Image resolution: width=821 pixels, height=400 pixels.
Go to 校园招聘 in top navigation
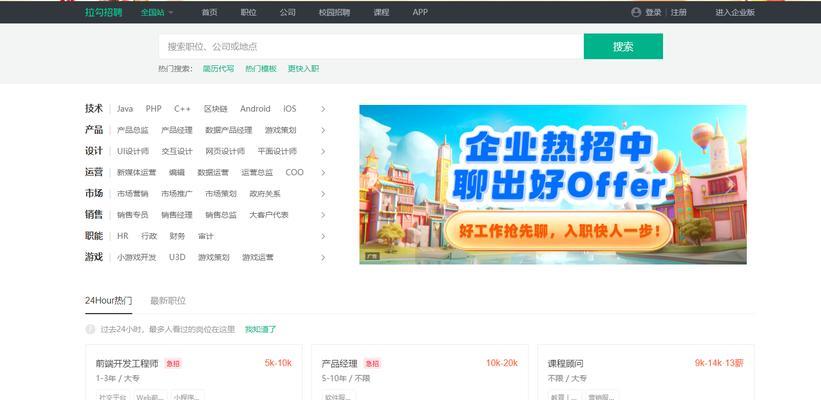(x=335, y=12)
